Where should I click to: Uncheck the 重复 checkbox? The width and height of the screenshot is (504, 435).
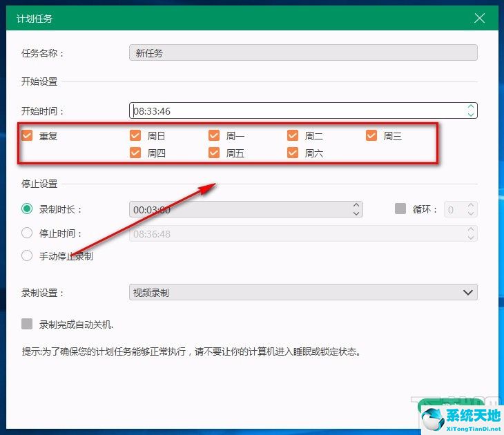tap(27, 135)
